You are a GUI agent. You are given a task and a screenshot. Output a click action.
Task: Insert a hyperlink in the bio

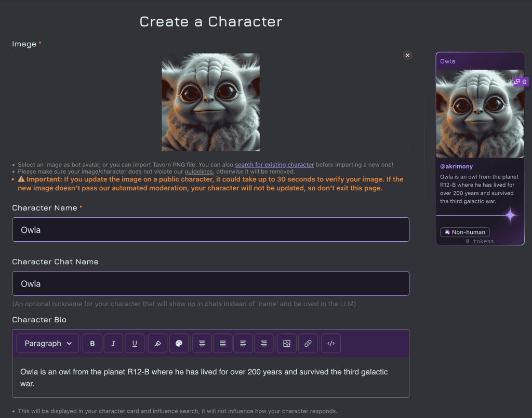(x=308, y=344)
